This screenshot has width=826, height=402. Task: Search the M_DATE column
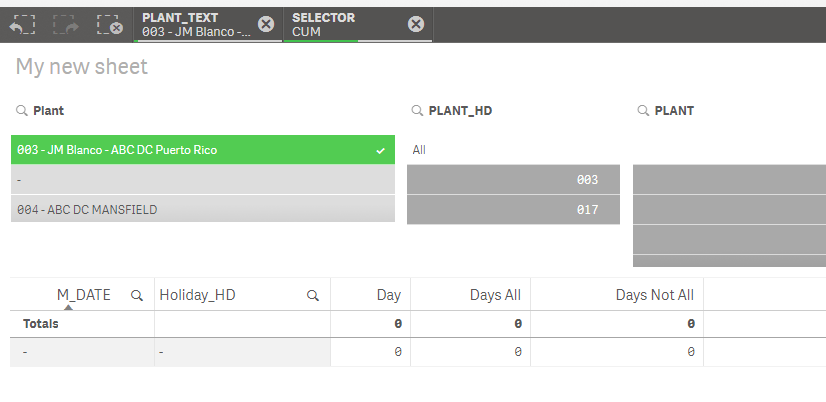click(137, 295)
